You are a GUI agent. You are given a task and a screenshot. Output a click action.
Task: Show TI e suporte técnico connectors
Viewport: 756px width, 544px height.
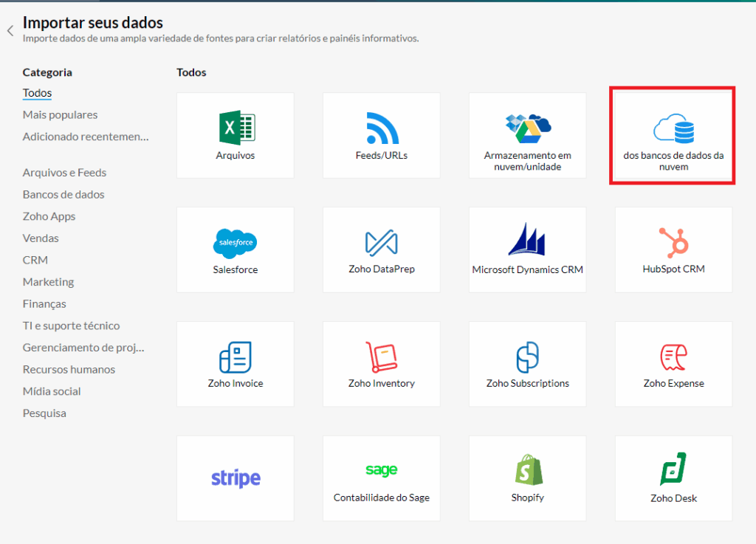click(72, 326)
